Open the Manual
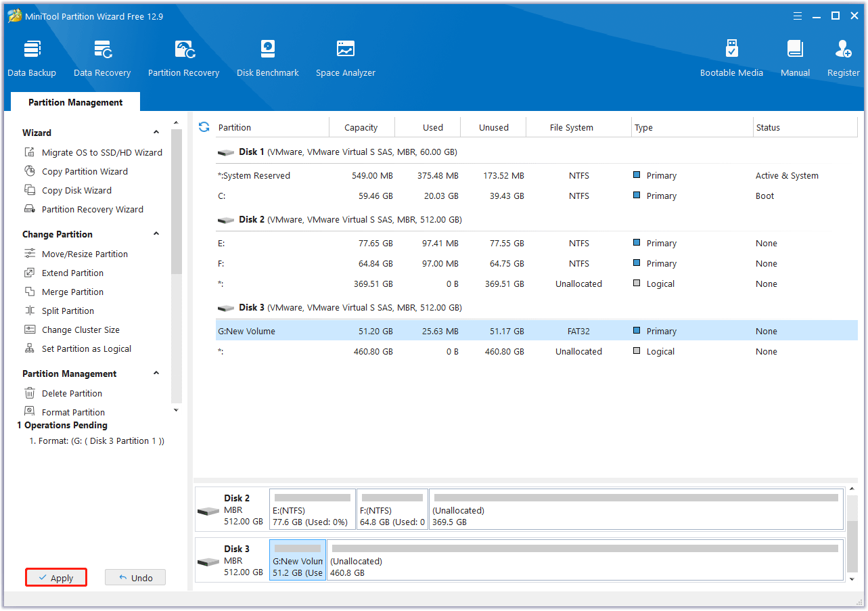 795,58
